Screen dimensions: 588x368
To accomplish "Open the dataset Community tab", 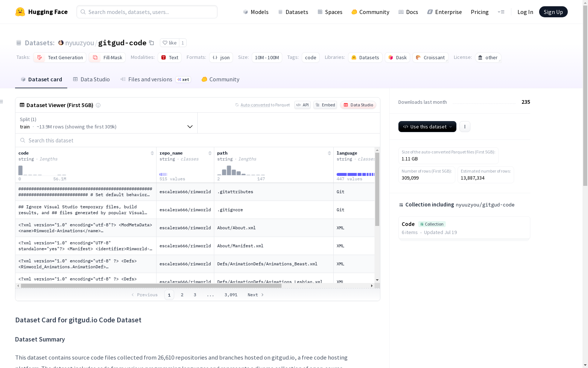I will (220, 79).
